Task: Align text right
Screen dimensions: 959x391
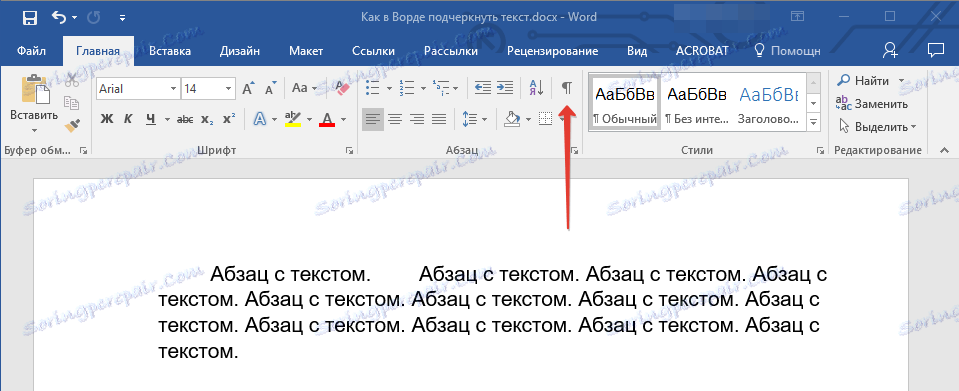Action: point(417,119)
